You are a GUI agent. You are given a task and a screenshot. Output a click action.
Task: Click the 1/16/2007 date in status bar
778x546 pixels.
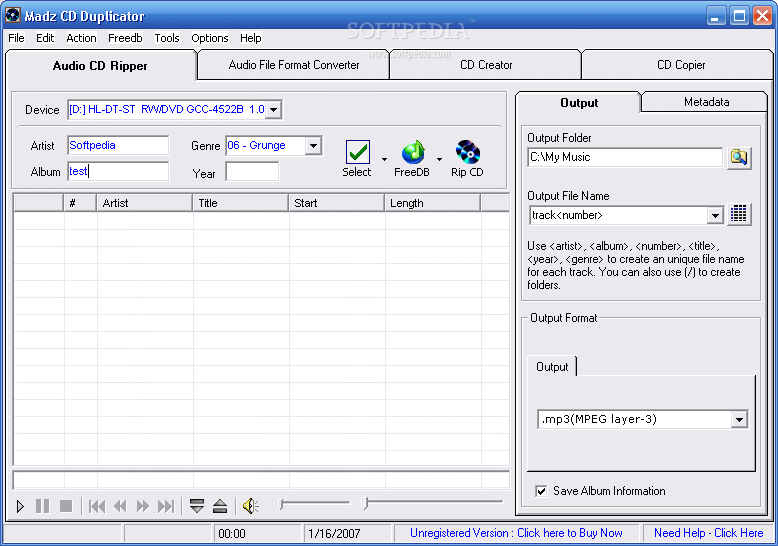[334, 534]
